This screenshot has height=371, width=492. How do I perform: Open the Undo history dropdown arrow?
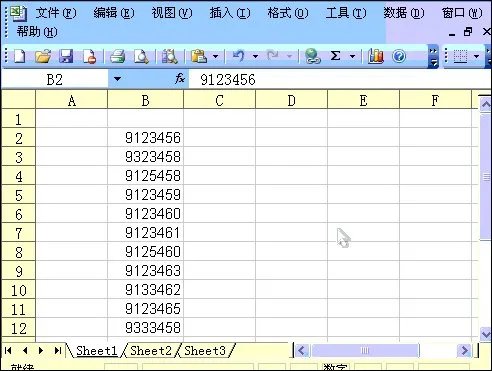tap(255, 56)
